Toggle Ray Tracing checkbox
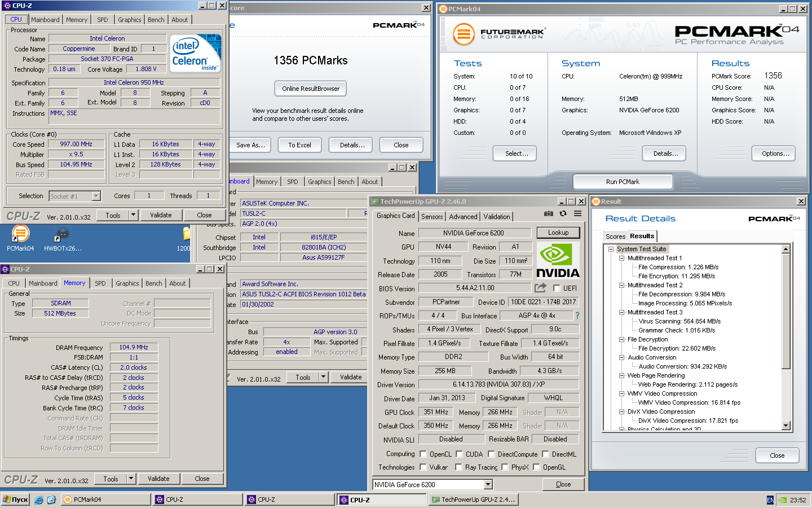This screenshot has height=508, width=812. click(458, 467)
